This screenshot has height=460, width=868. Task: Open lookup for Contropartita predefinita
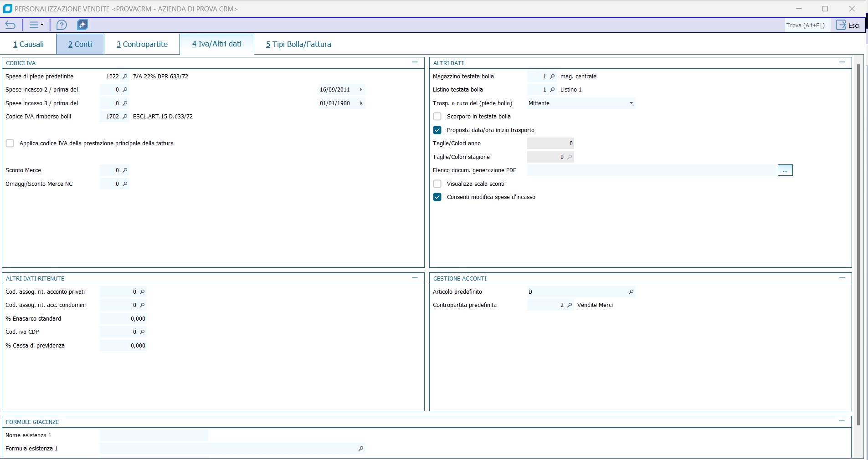(570, 305)
